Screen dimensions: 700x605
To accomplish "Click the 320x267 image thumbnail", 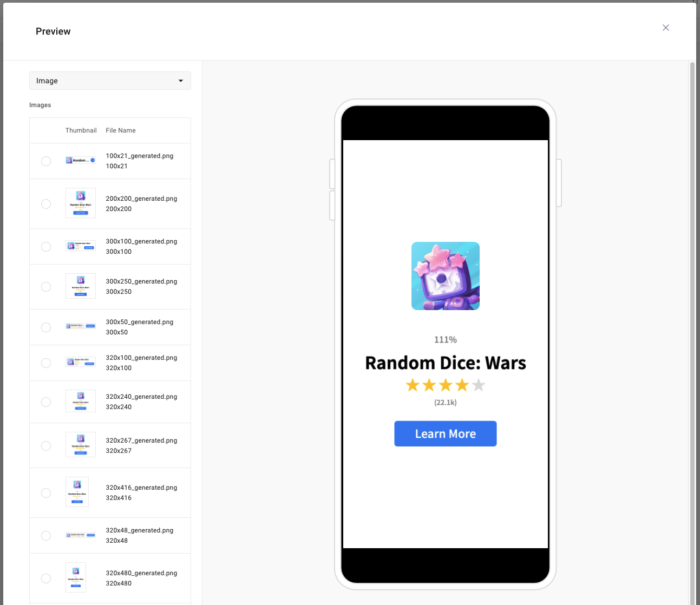I will [81, 444].
